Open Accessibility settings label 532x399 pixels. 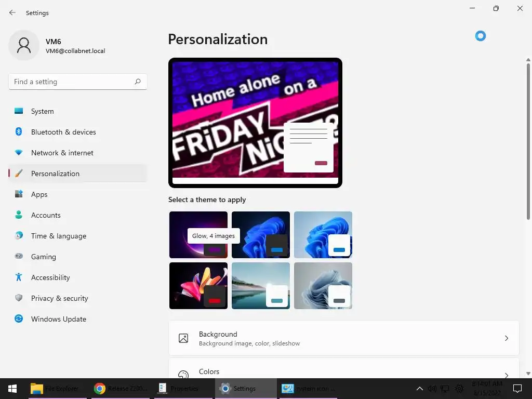(50, 277)
